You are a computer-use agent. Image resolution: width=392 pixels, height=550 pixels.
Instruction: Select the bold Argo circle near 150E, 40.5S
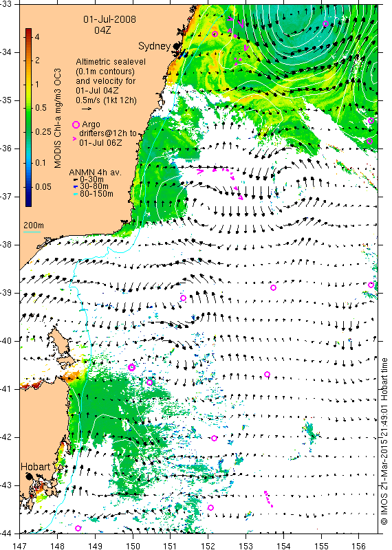131,367
